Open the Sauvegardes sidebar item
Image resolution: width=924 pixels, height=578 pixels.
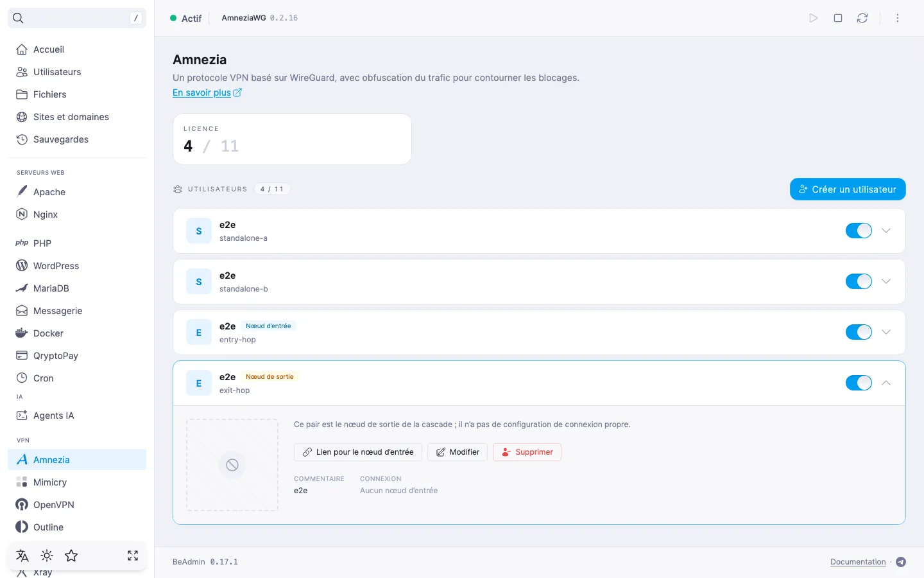point(77,139)
